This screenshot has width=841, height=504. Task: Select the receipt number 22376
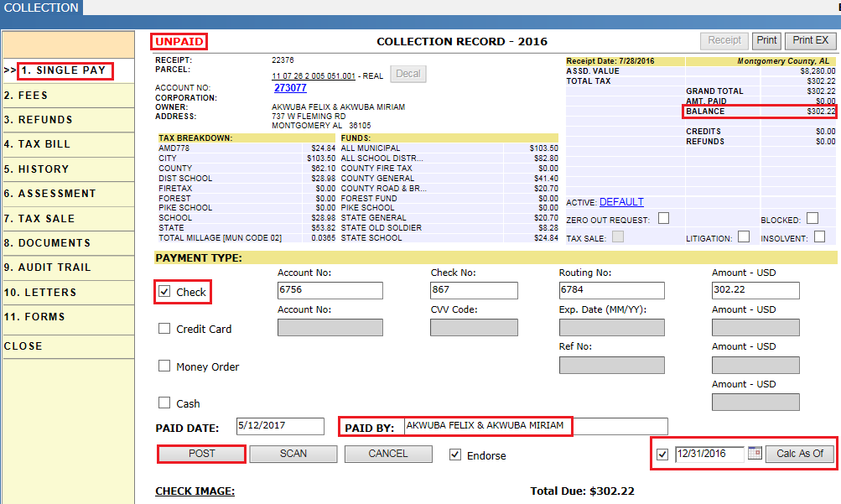(x=283, y=60)
